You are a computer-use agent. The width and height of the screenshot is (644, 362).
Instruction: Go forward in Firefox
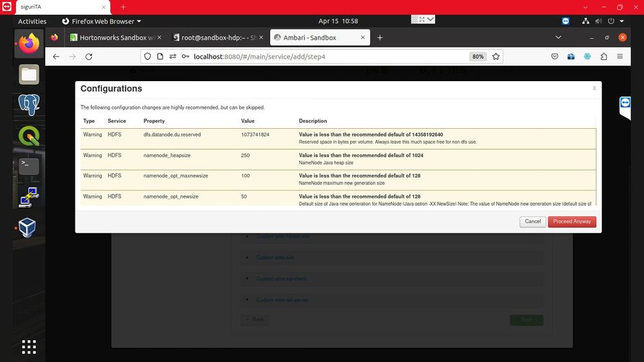(72, 57)
